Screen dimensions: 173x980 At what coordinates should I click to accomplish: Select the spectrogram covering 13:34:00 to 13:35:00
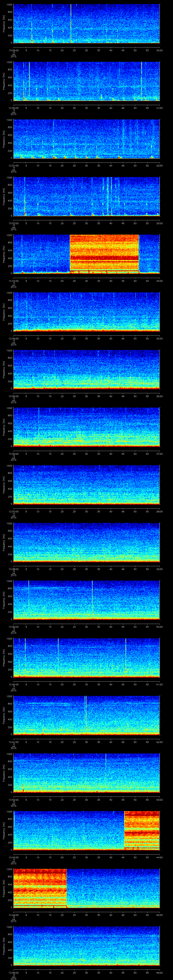pyautogui.click(x=86, y=312)
